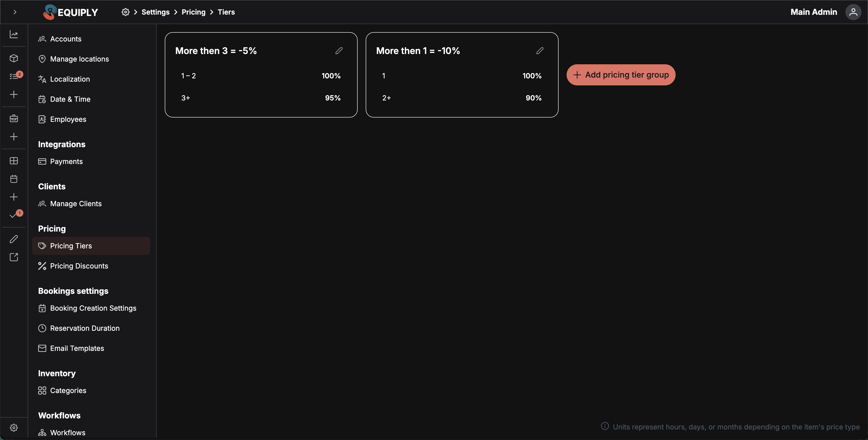Open Categories under Inventory

coord(91,391)
